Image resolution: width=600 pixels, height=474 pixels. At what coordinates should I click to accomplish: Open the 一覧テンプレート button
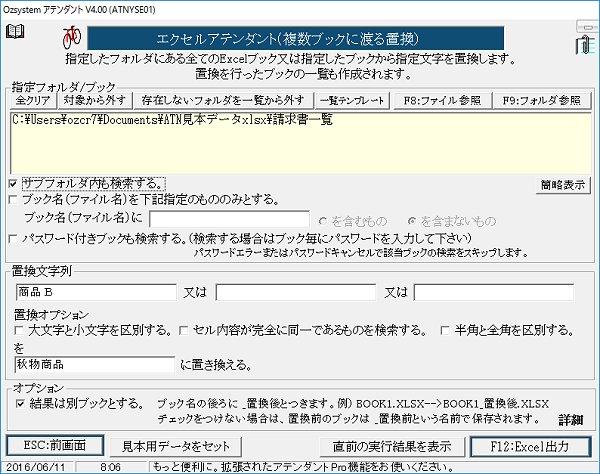pos(352,101)
